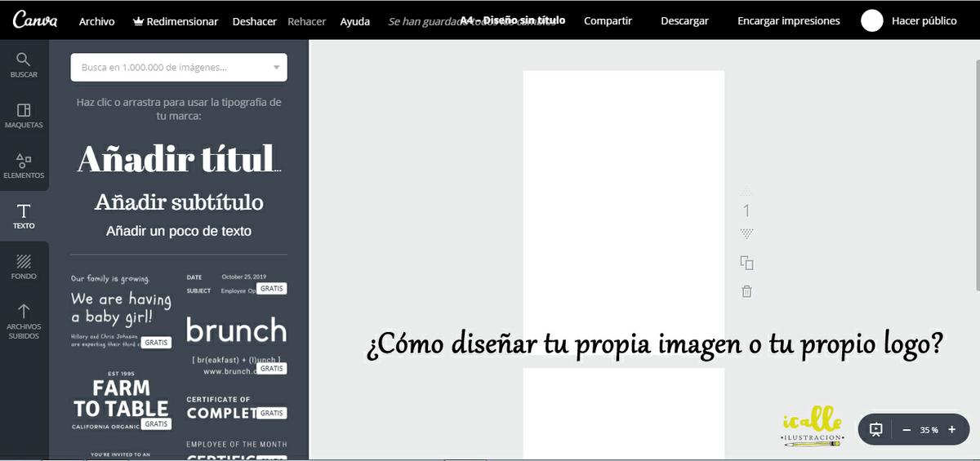The height and width of the screenshot is (461, 980).
Task: Click the user profile avatar
Action: point(872,21)
